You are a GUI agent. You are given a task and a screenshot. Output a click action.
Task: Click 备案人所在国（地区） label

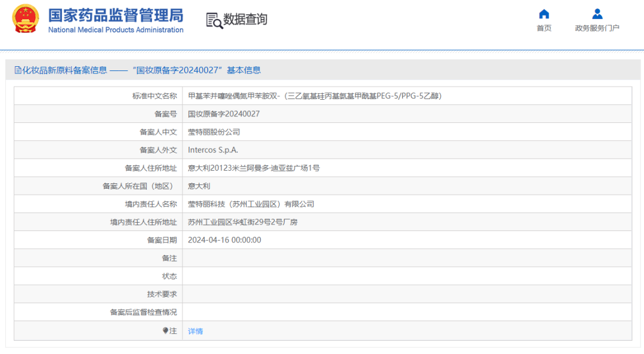click(x=140, y=186)
